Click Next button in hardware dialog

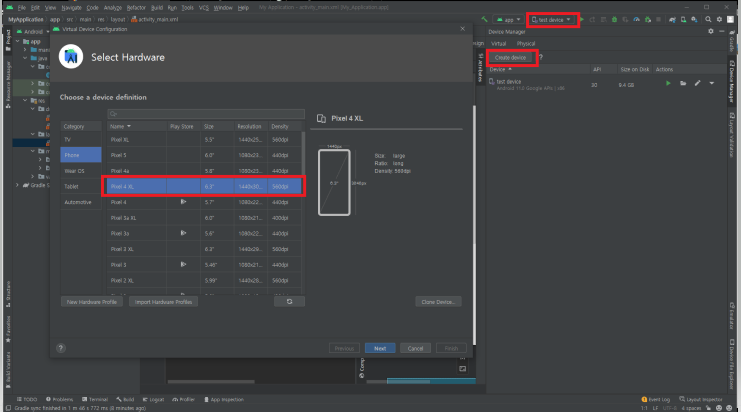click(x=380, y=348)
